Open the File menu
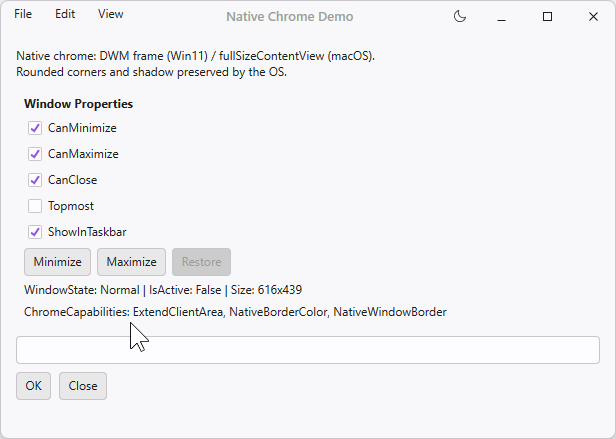 click(x=23, y=14)
